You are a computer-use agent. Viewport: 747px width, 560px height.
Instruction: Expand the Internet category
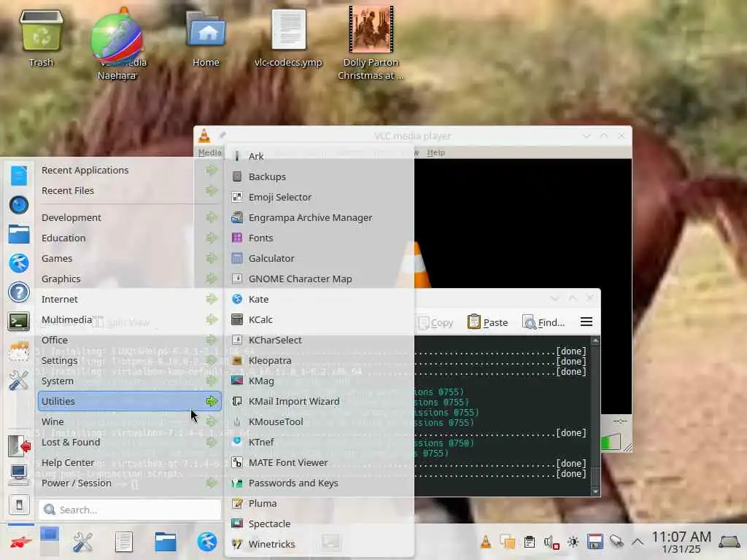[x=130, y=300]
